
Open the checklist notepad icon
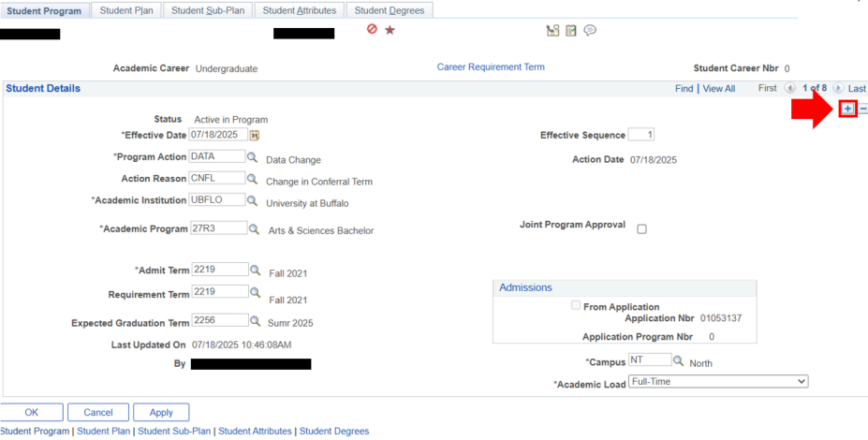(x=571, y=31)
